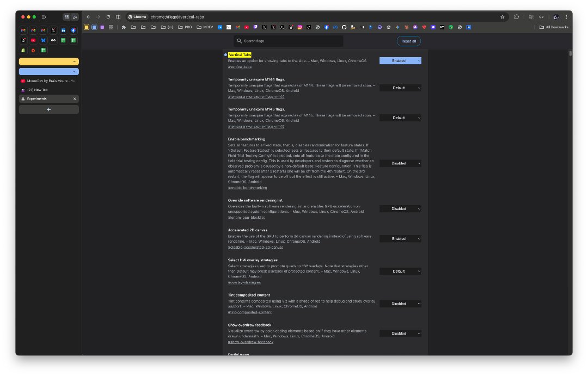Go back with the back arrow
This screenshot has width=588, height=376.
88,17
